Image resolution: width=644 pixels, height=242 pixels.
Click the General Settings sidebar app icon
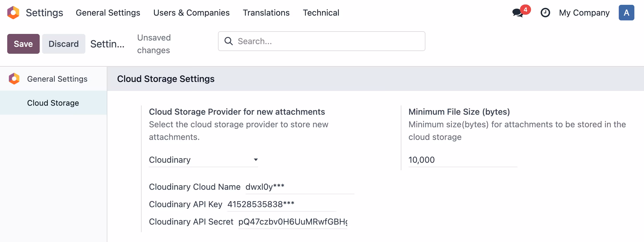[x=14, y=79]
